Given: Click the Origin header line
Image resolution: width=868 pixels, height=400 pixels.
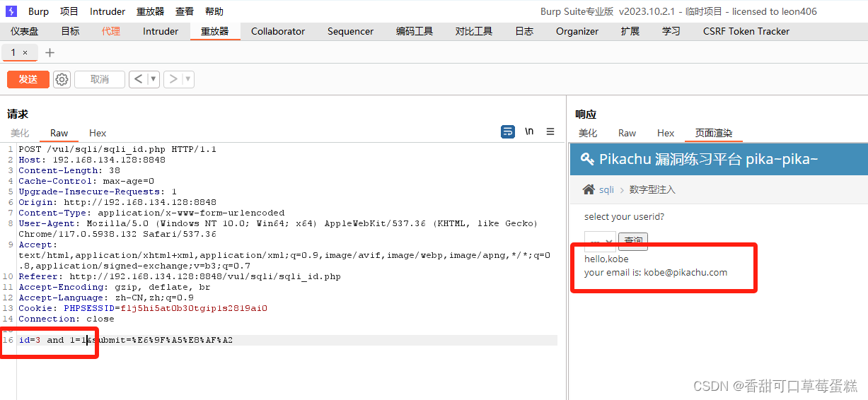Looking at the screenshot, I should [117, 202].
